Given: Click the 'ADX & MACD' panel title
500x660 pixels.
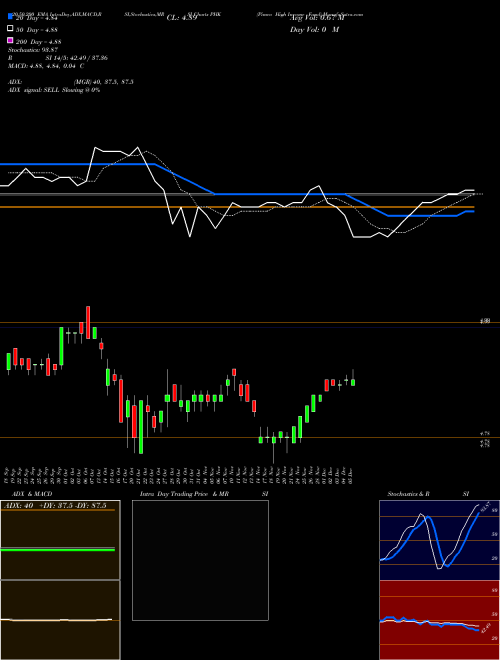Looking at the screenshot, I should tap(32, 494).
